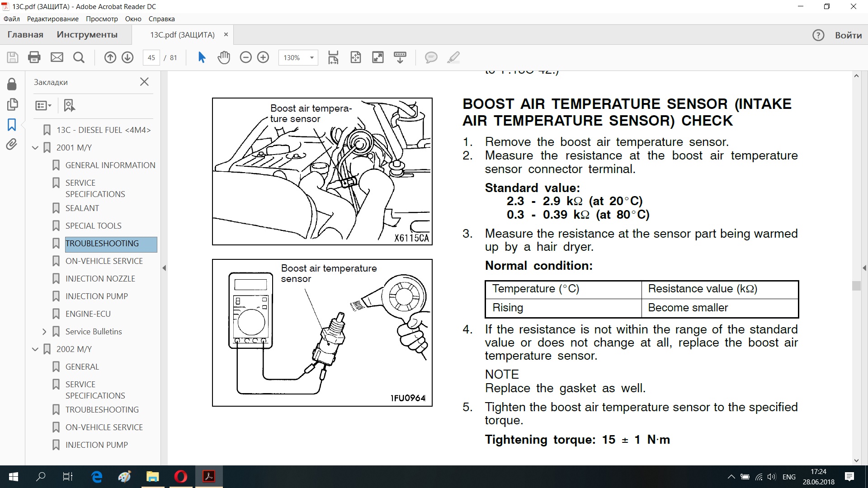Open the Просмотр menu

[x=102, y=19]
